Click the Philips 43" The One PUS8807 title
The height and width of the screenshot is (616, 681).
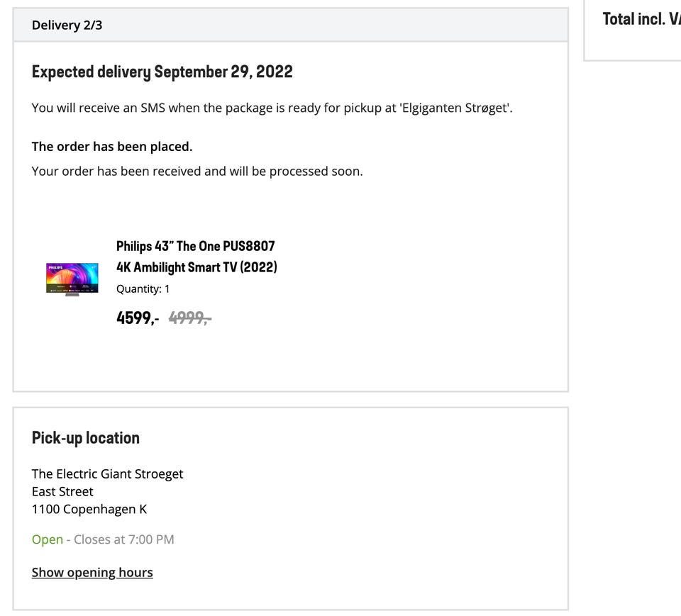click(x=195, y=246)
